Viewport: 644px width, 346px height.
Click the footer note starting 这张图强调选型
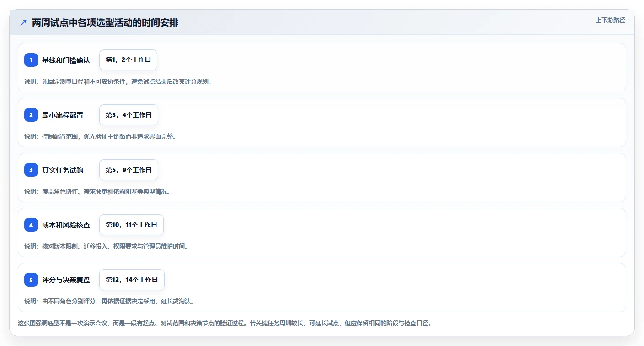(225, 323)
